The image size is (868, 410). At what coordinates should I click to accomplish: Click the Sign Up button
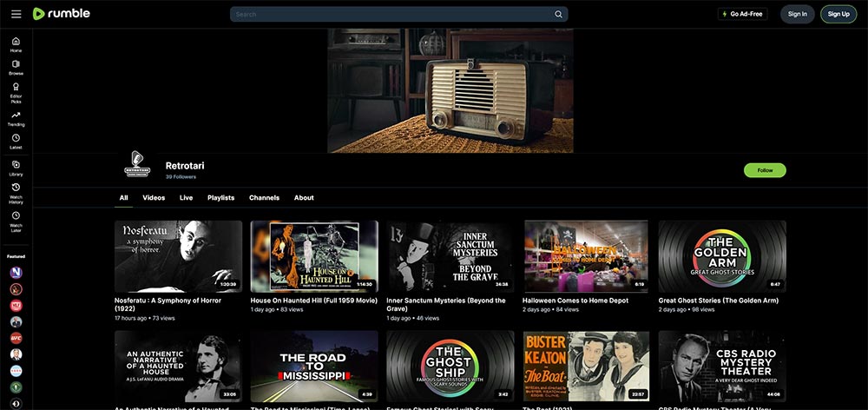[x=838, y=14]
